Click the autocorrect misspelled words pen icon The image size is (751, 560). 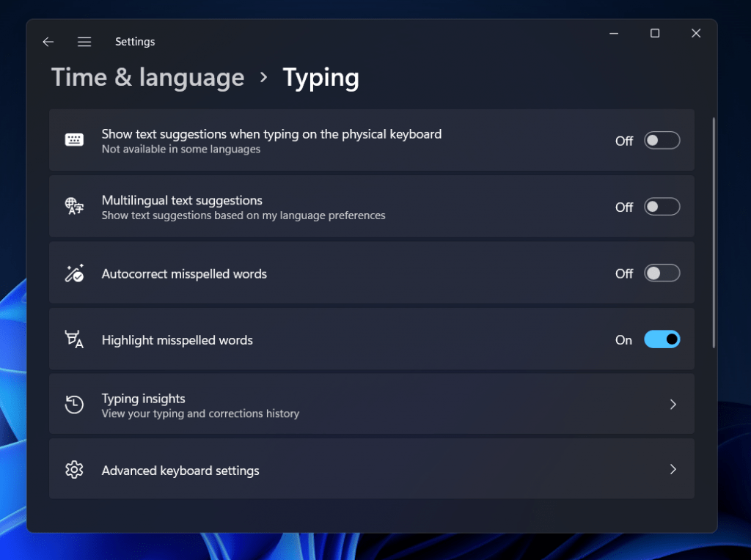click(x=74, y=272)
